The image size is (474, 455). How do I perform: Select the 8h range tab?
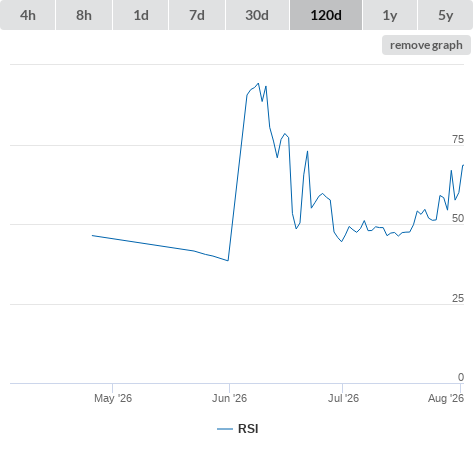(x=84, y=15)
